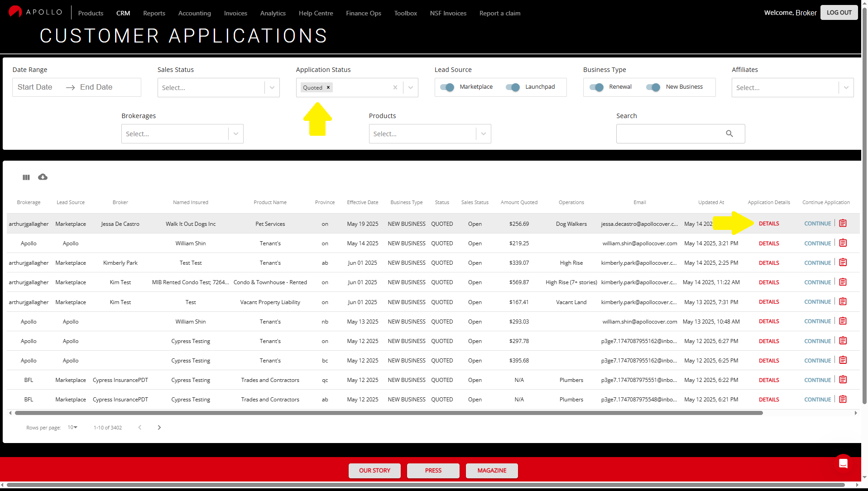Open the Brokerages select dropdown
The height and width of the screenshot is (491, 868).
click(x=235, y=134)
